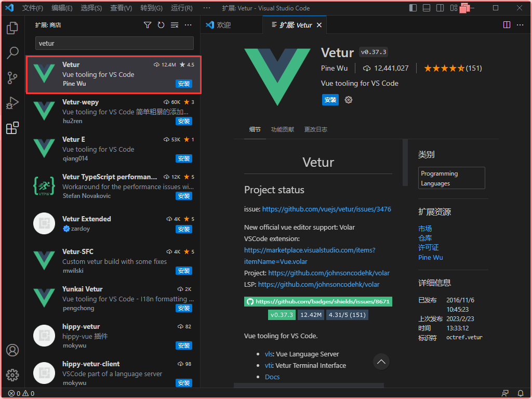Open notifications bell in status bar

[520, 393]
